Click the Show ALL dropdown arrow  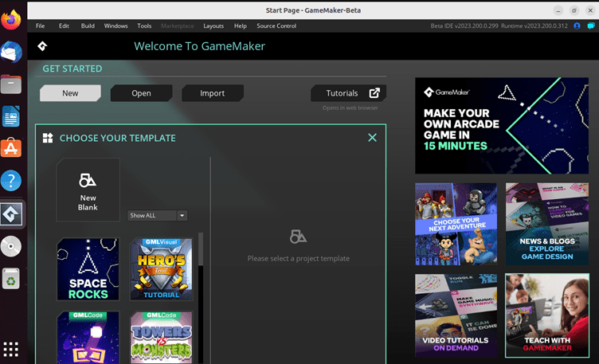point(182,215)
